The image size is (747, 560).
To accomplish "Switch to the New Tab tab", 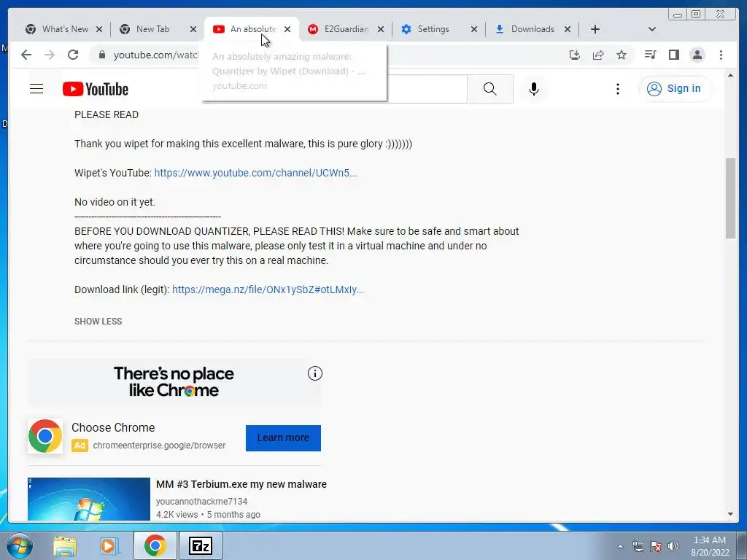I will click(x=152, y=29).
